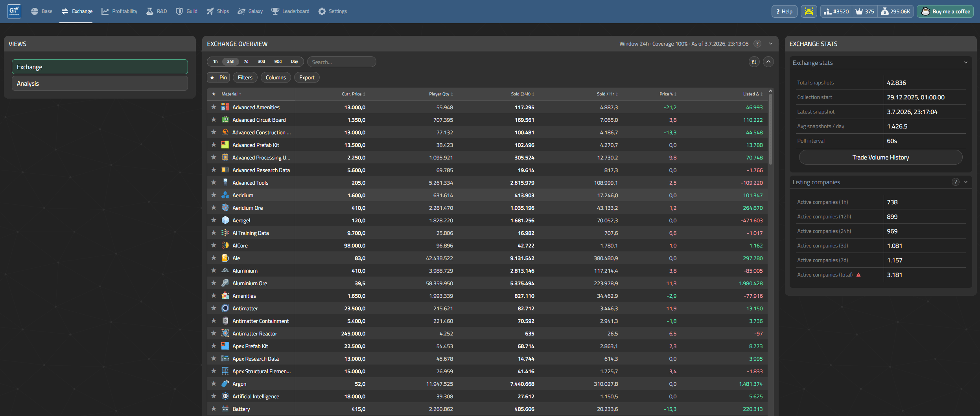Select the Exchange view in Views

tap(100, 67)
